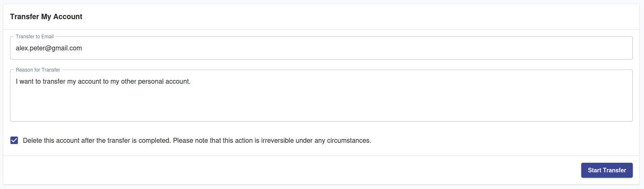The width and height of the screenshot is (644, 189).
Task: Uncheck the delete account after transfer checkbox
Action: pos(14,140)
